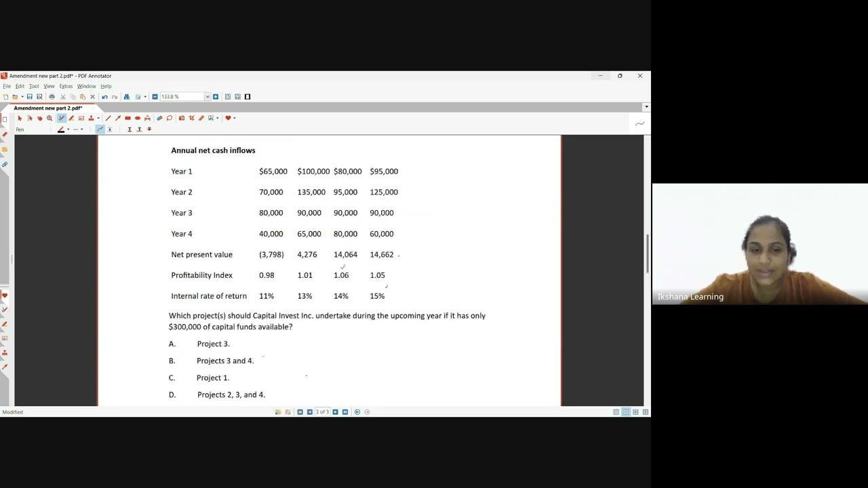Select the Ellipse shape tool
This screenshot has height=488, width=868.
(x=138, y=118)
